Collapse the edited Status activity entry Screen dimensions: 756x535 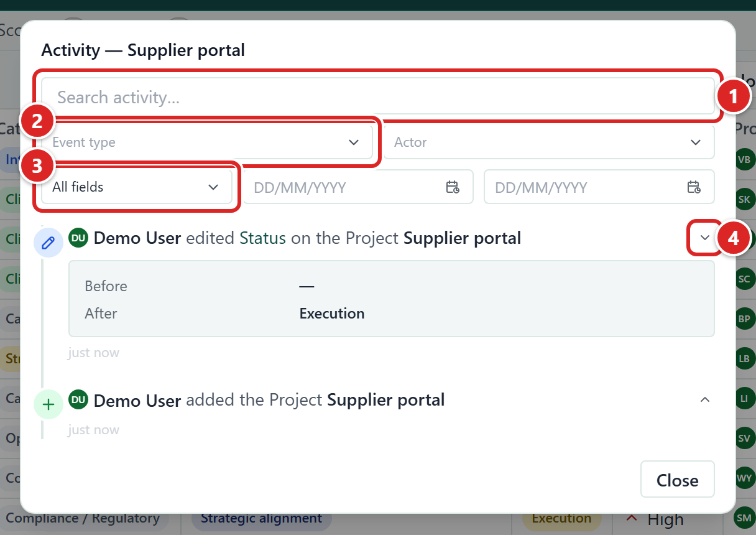(705, 238)
